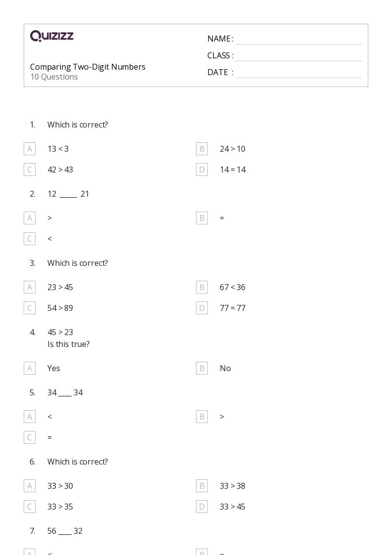The height and width of the screenshot is (555, 392).
Task: Check box D next to 14 = 14
Action: [202, 170]
